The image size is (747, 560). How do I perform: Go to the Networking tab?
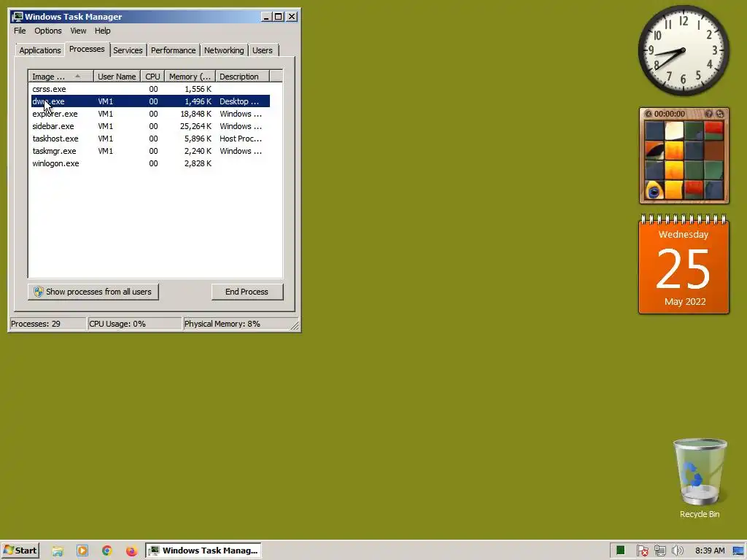pos(224,50)
